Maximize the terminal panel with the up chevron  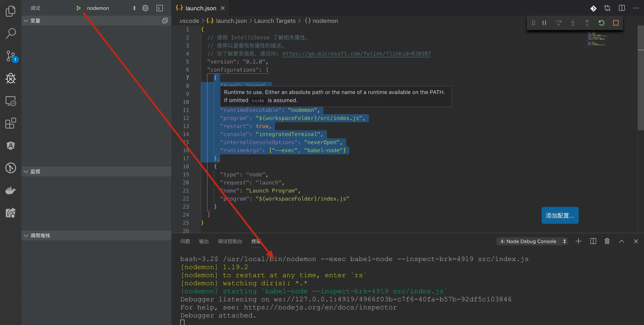pos(621,242)
